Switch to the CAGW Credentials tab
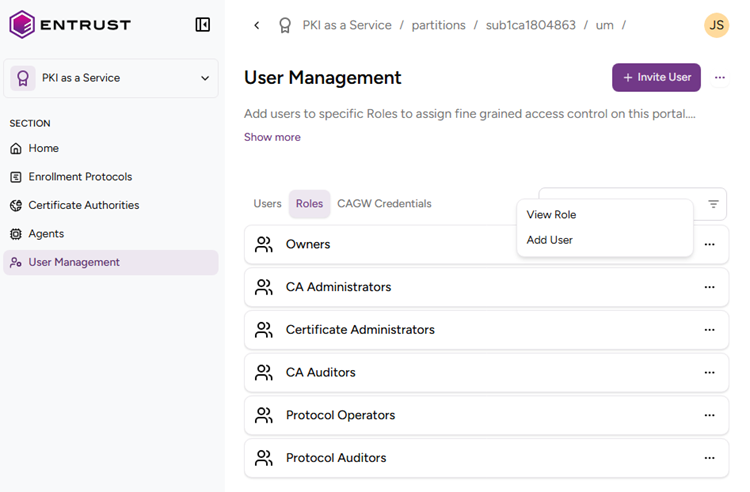The height and width of the screenshot is (492, 750). pyautogui.click(x=384, y=204)
